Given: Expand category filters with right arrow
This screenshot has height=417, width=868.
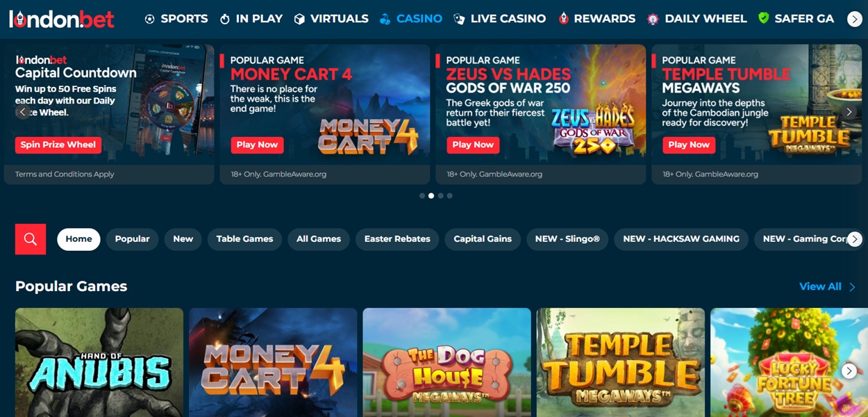Looking at the screenshot, I should click(x=855, y=239).
